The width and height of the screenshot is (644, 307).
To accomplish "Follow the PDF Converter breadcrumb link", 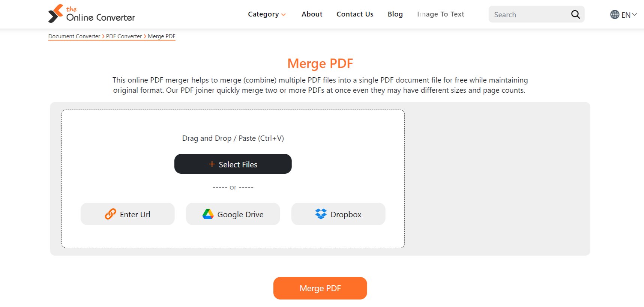I will (124, 36).
